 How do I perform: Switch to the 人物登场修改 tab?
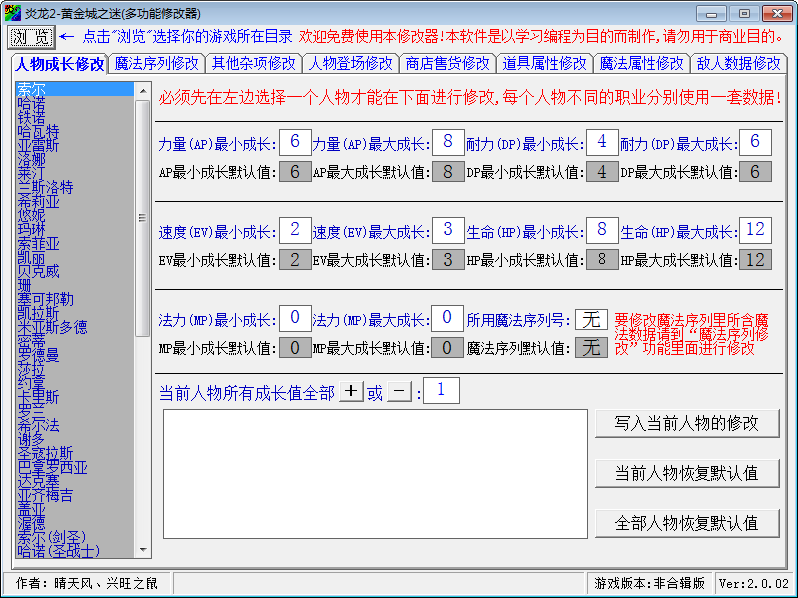click(x=351, y=64)
